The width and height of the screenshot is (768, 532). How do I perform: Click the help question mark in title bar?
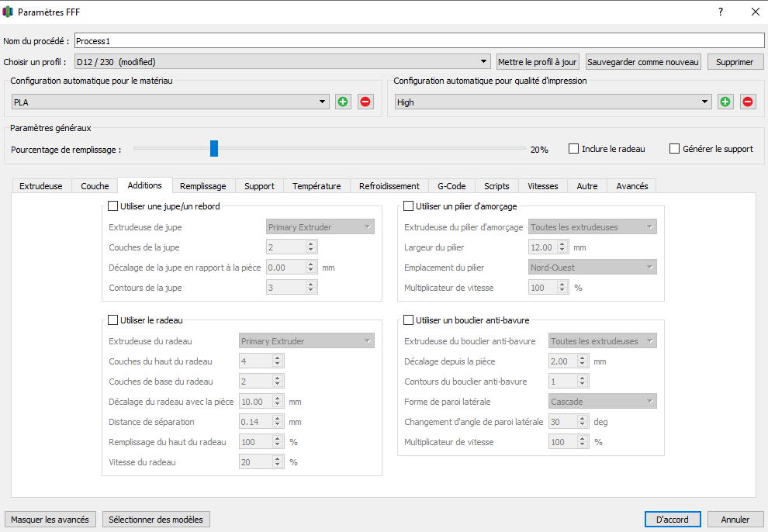(x=721, y=12)
